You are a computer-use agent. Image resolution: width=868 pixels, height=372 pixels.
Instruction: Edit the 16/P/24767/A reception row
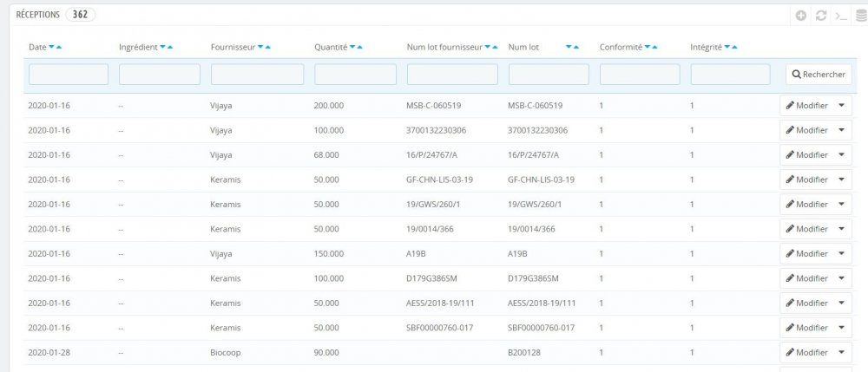806,154
